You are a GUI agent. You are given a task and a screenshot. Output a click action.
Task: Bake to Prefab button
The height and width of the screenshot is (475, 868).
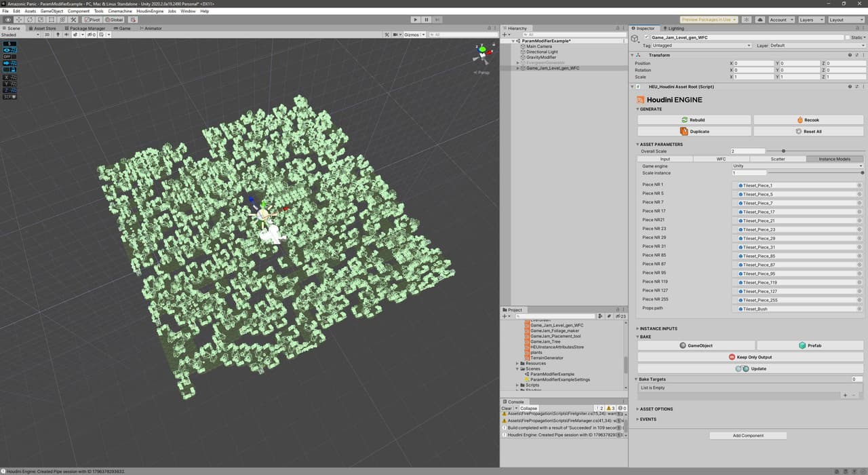[810, 345]
